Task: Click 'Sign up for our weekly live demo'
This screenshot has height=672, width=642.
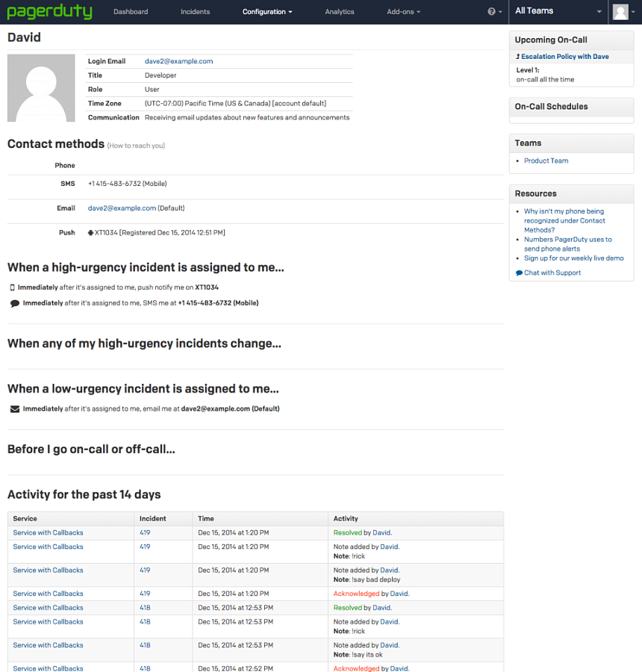Action: click(574, 258)
